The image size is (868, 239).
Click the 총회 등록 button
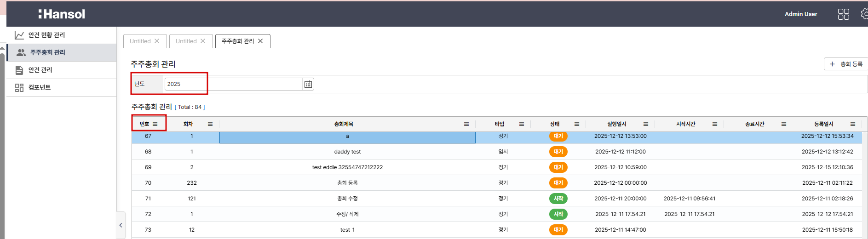coord(846,64)
